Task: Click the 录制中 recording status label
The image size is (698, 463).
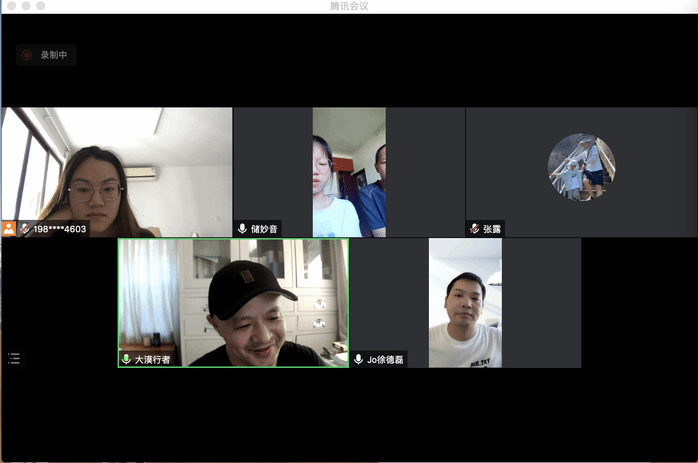Action: click(54, 55)
